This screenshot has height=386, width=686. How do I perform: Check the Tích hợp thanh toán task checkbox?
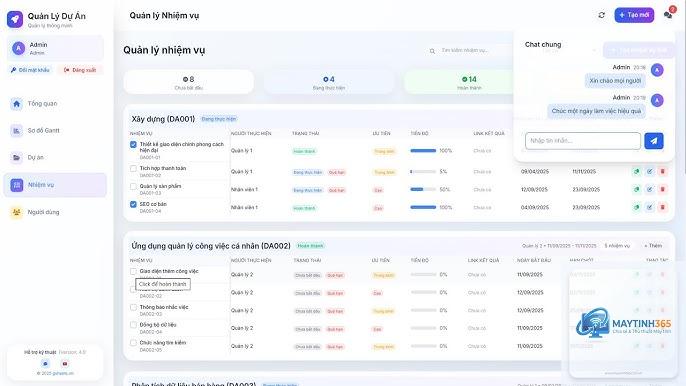pyautogui.click(x=133, y=168)
